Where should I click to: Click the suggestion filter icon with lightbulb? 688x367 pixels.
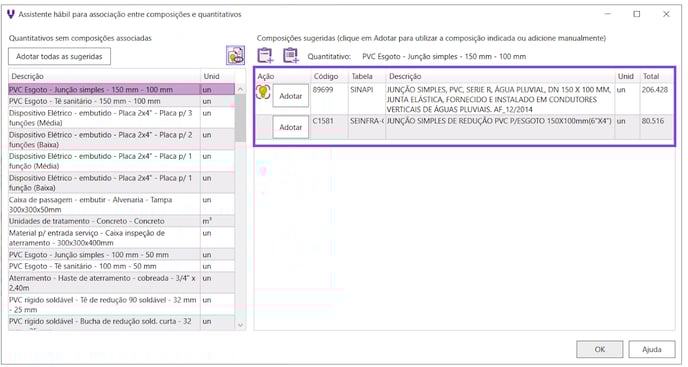coord(236,55)
